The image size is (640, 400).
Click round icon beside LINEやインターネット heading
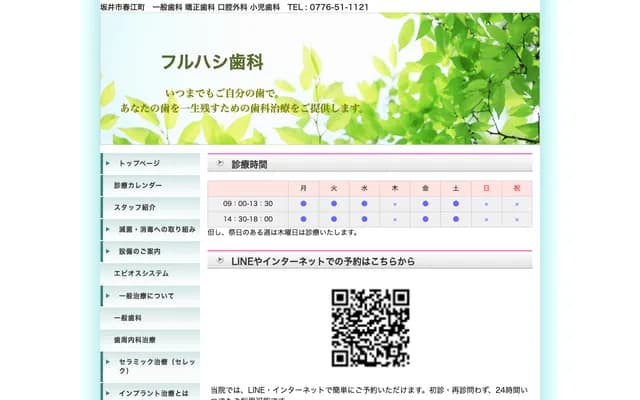(x=220, y=260)
